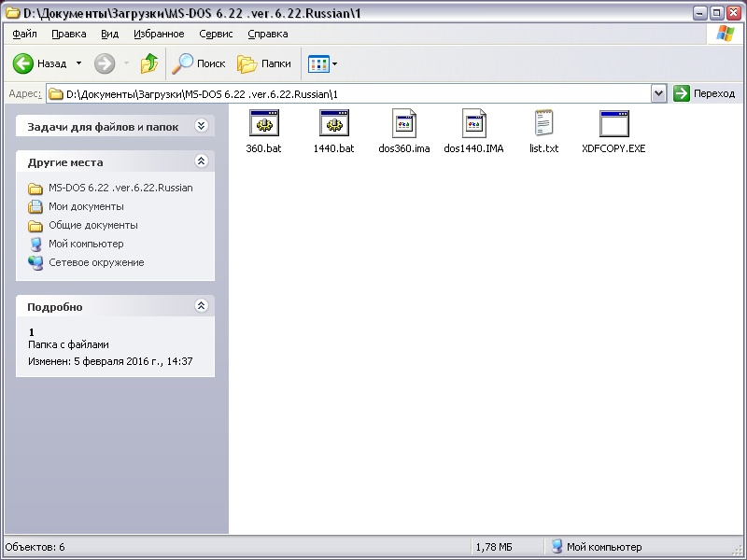
Task: Open the Сервис menu
Action: 216,34
